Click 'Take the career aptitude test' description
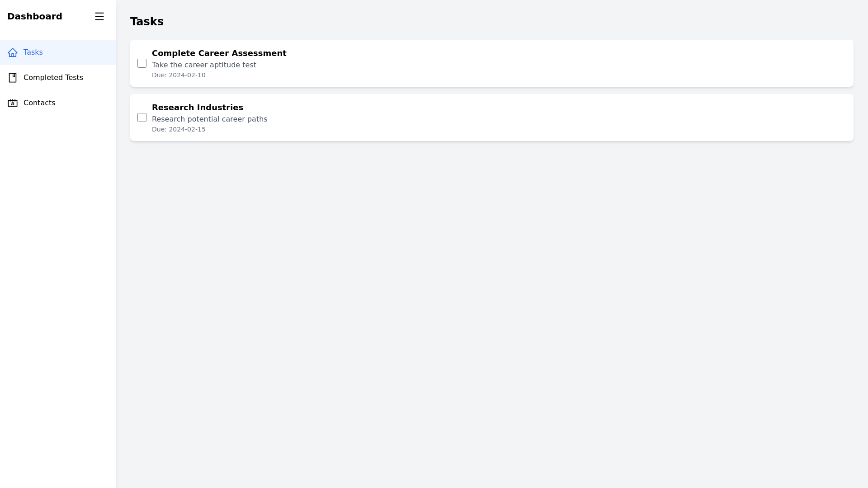Screen dimensions: 868x488 click(x=204, y=65)
